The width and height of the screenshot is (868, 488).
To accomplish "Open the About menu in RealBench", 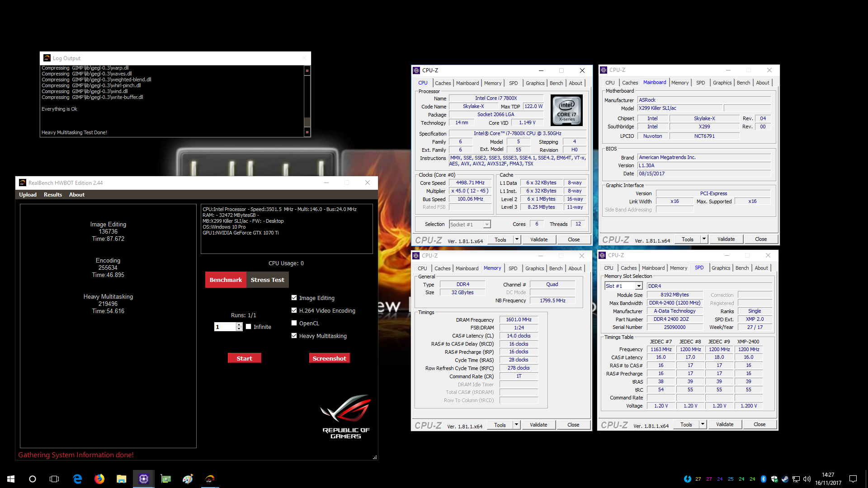I will 77,195.
